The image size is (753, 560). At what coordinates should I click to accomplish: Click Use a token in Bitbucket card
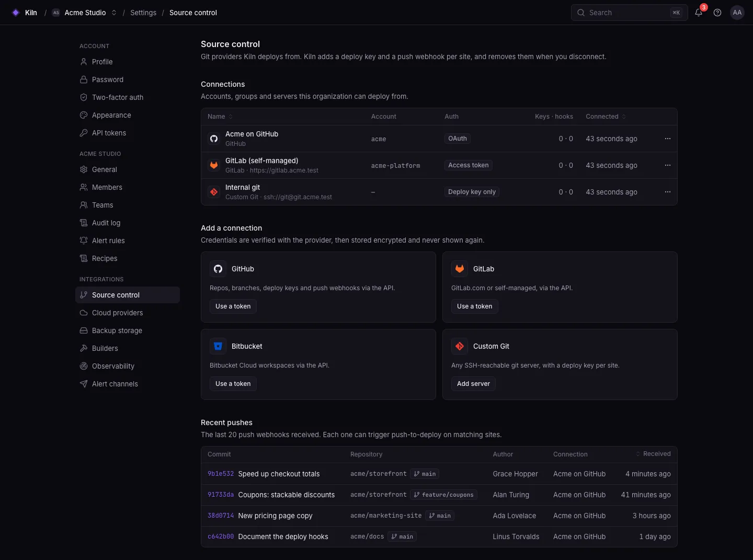[233, 384]
